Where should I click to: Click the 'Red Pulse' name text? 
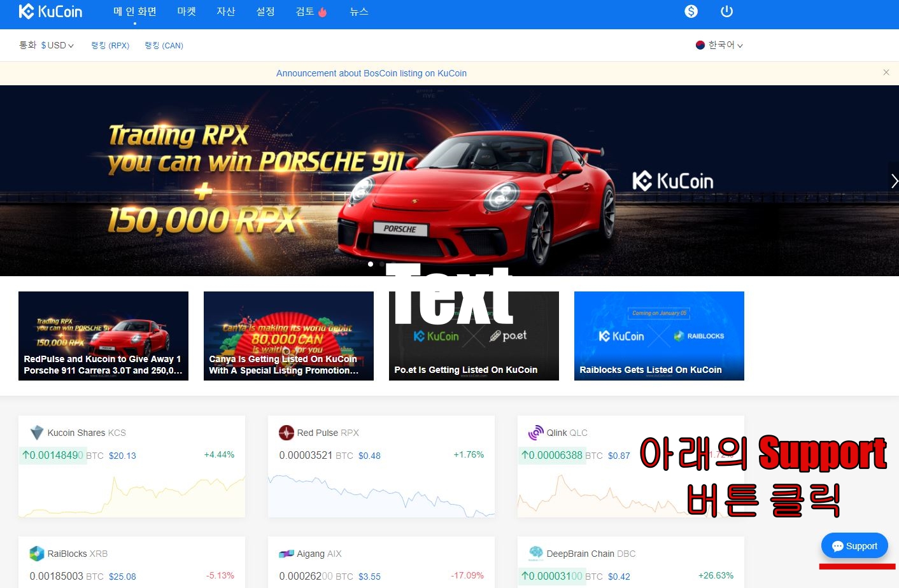pyautogui.click(x=318, y=433)
